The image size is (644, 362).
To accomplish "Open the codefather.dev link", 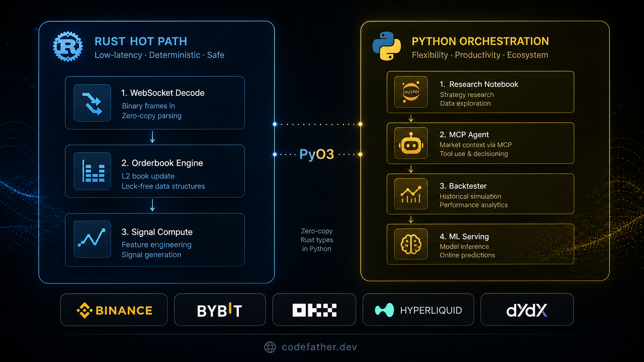I will pos(320,347).
